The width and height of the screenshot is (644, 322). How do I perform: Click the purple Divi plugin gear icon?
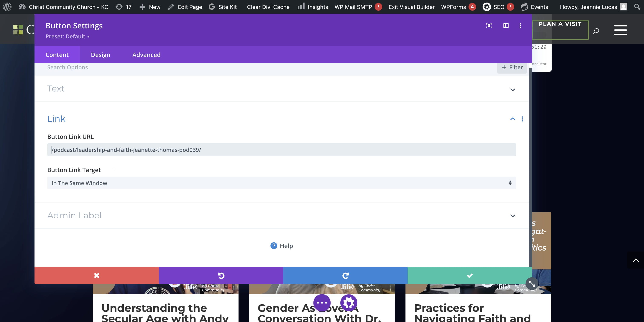click(349, 303)
